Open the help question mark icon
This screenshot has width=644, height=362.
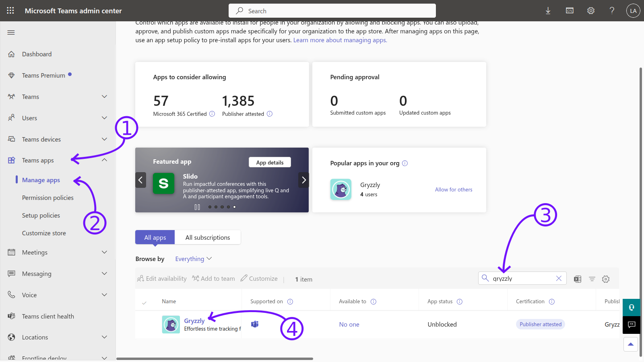tap(612, 11)
